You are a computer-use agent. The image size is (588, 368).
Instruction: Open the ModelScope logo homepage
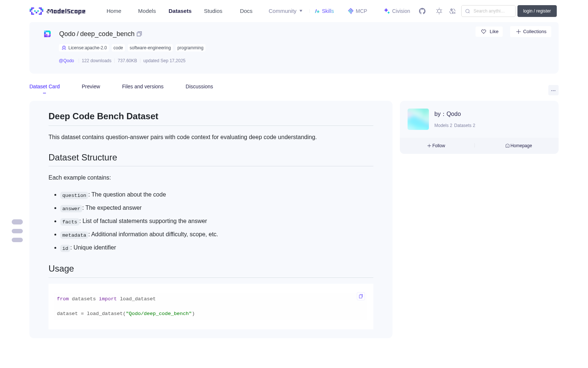(x=57, y=11)
